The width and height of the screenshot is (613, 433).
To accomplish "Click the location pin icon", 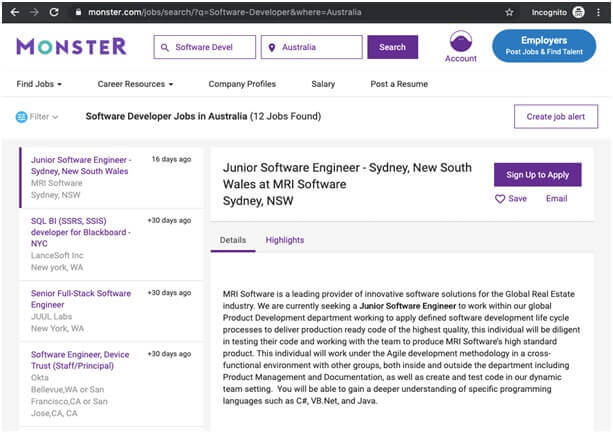I will (x=272, y=47).
